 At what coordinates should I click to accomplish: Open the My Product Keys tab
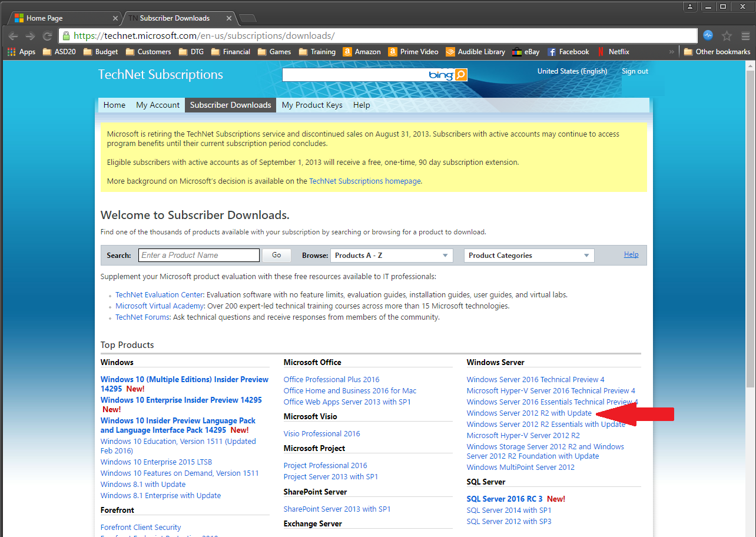point(312,105)
